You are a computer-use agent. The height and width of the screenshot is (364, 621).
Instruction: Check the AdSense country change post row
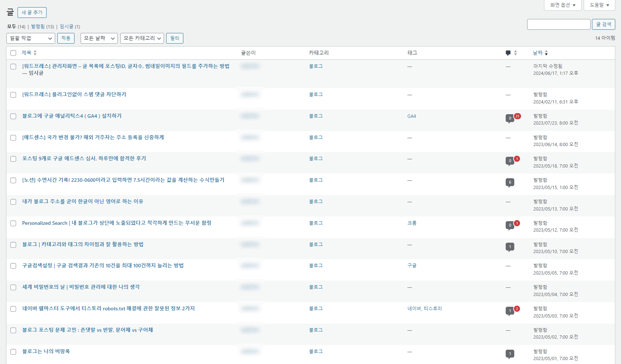(x=13, y=138)
